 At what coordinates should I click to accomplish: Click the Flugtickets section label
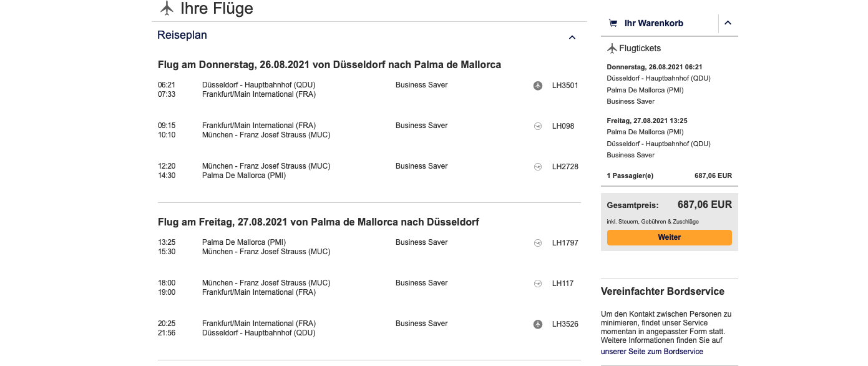(640, 48)
